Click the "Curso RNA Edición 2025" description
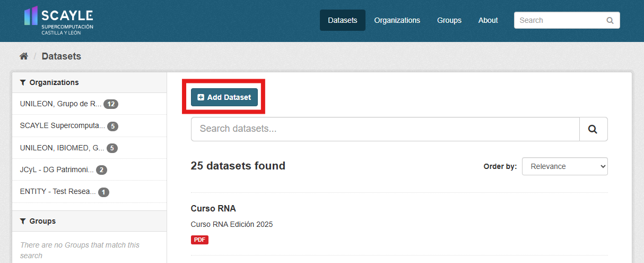 pyautogui.click(x=232, y=224)
